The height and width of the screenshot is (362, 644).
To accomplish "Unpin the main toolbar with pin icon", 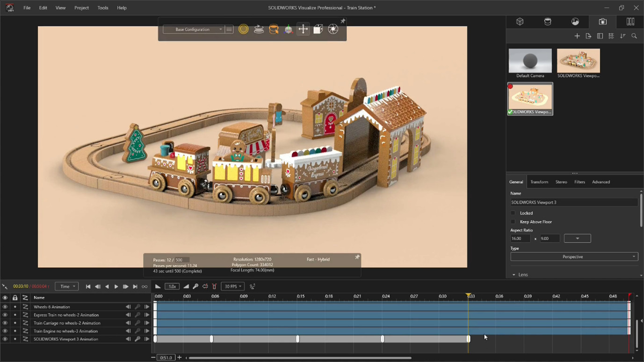I will point(343,21).
